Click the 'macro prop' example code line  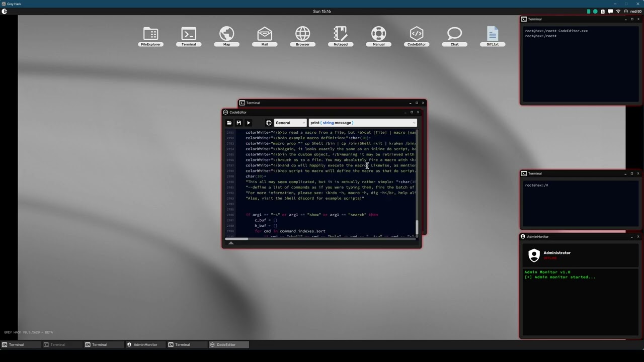[331, 143]
